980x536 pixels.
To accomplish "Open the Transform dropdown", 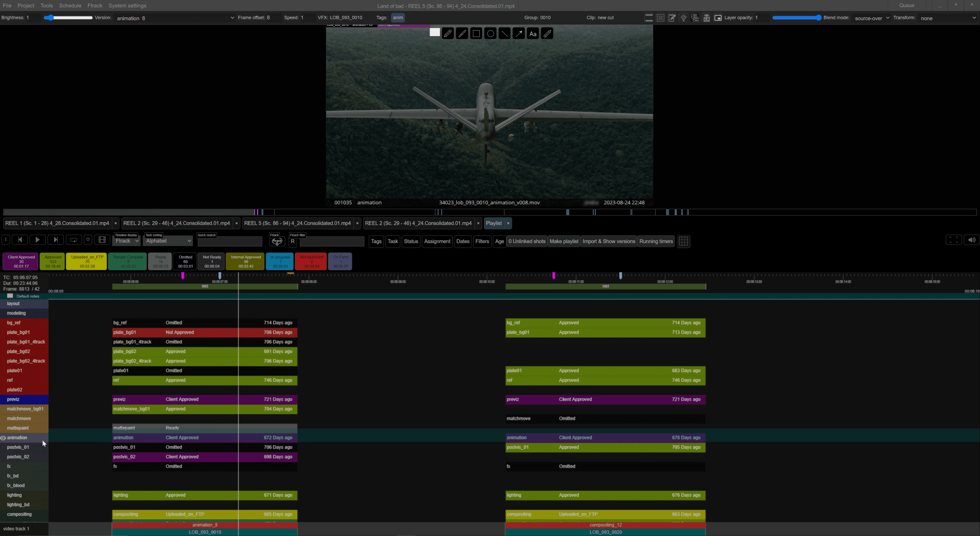I will tap(947, 18).
